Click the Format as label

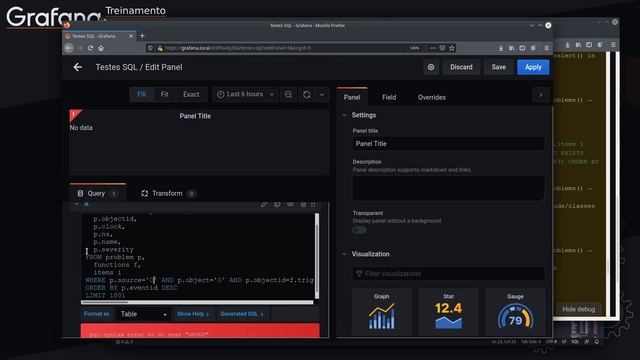pos(97,314)
